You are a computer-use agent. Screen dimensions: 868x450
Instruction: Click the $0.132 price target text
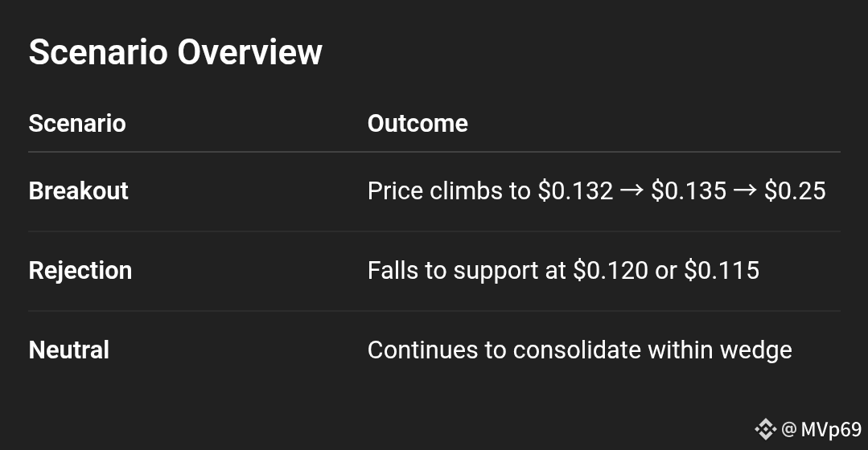tap(575, 191)
